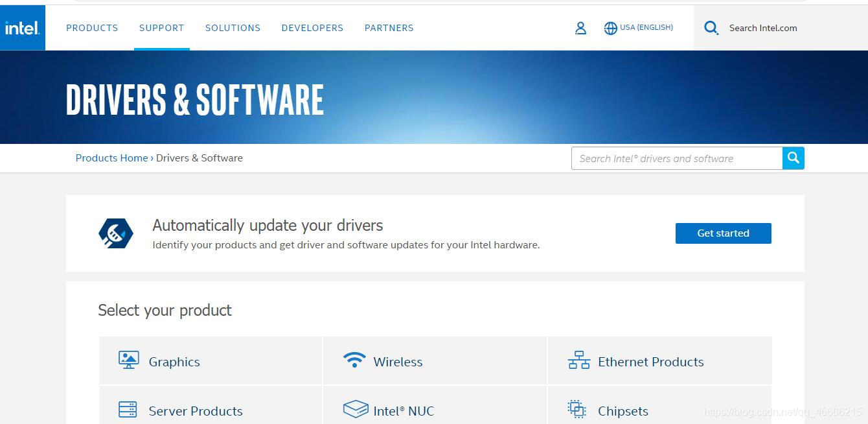Open the DEVELOPERS menu

[312, 28]
